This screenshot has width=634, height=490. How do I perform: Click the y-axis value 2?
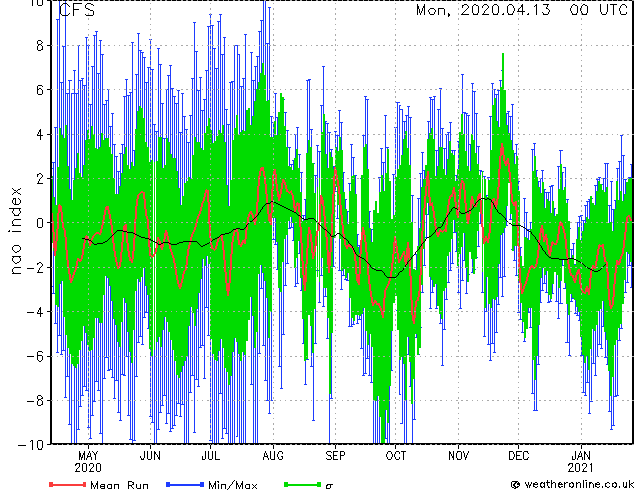coord(40,179)
